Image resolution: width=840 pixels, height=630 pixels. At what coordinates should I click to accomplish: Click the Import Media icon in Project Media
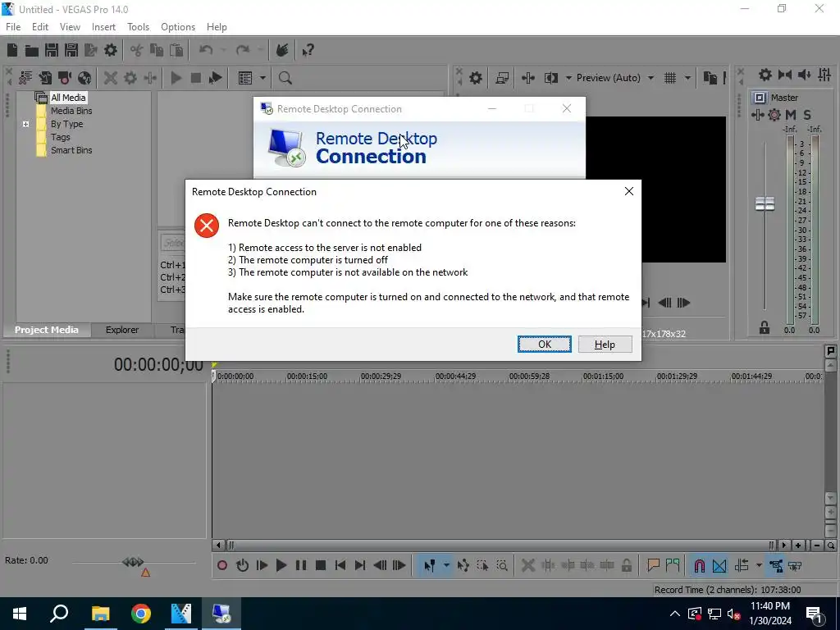45,78
